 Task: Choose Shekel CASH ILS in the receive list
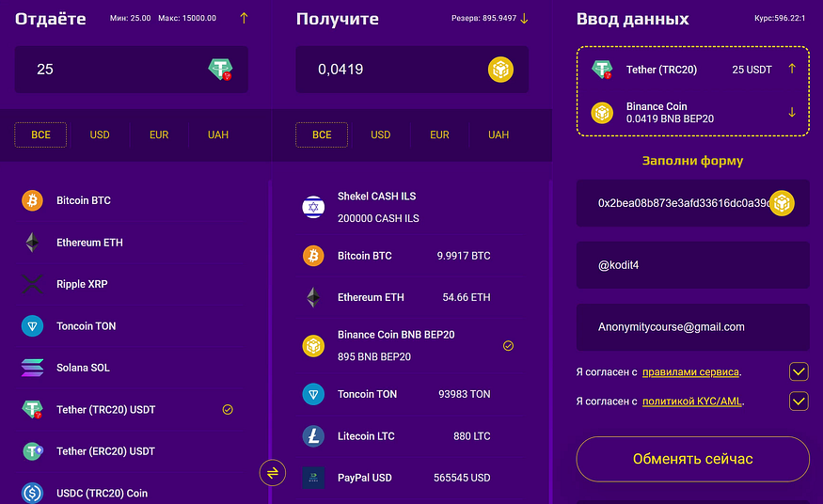click(412, 207)
